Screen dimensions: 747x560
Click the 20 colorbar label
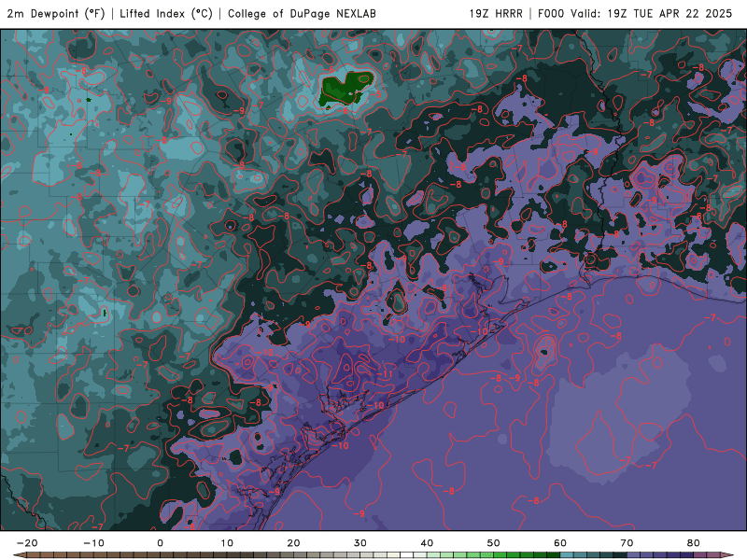(293, 543)
